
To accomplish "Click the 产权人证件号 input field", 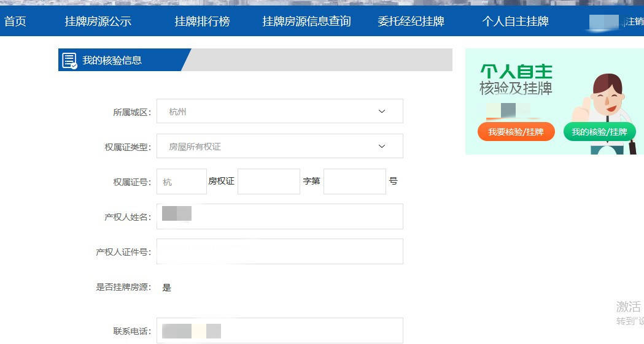I will click(280, 251).
